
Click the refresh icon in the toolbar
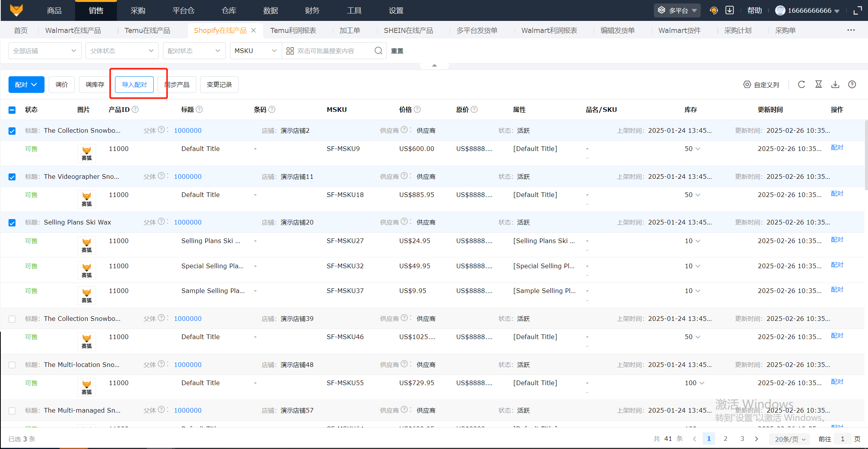(x=801, y=84)
